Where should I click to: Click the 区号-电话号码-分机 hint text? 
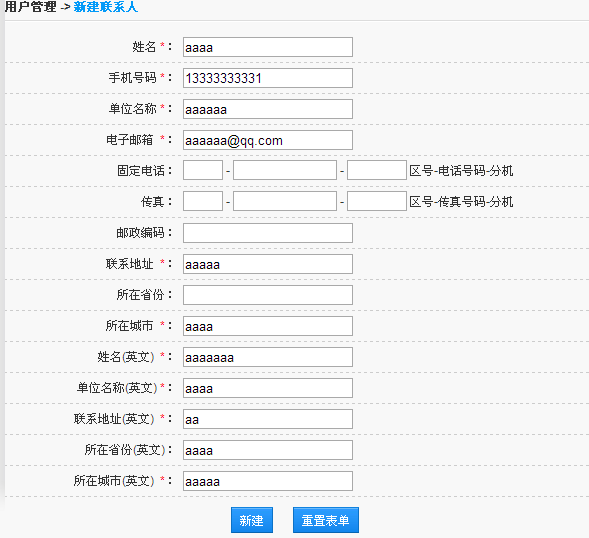[x=461, y=171]
